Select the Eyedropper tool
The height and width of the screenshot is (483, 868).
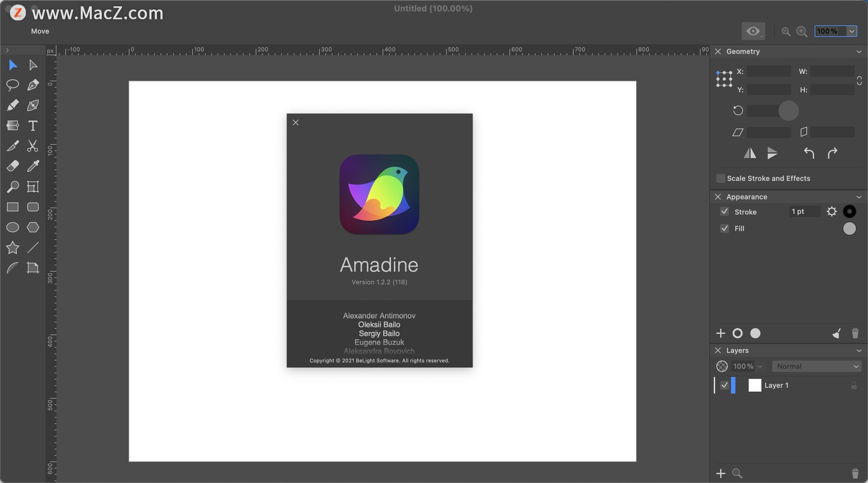(33, 166)
